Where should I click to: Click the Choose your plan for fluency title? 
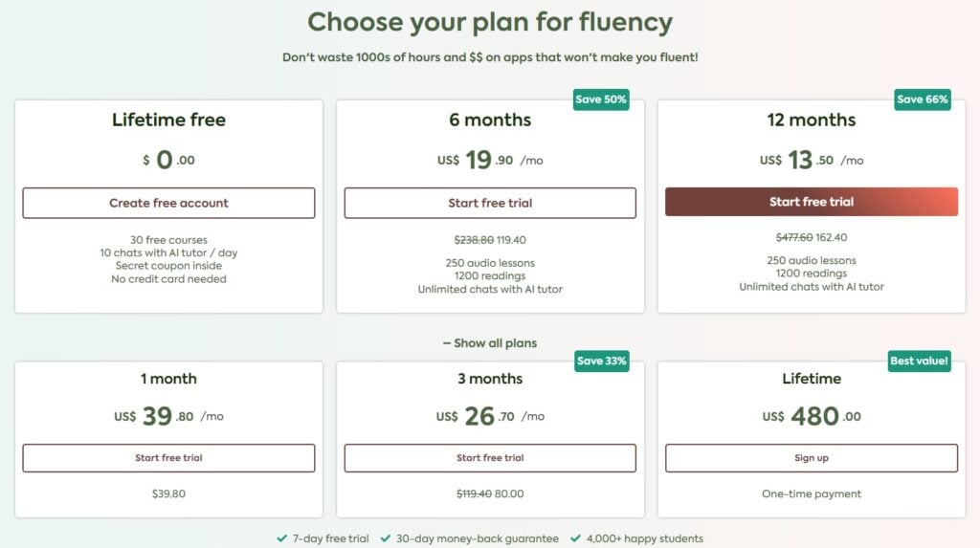pyautogui.click(x=490, y=22)
